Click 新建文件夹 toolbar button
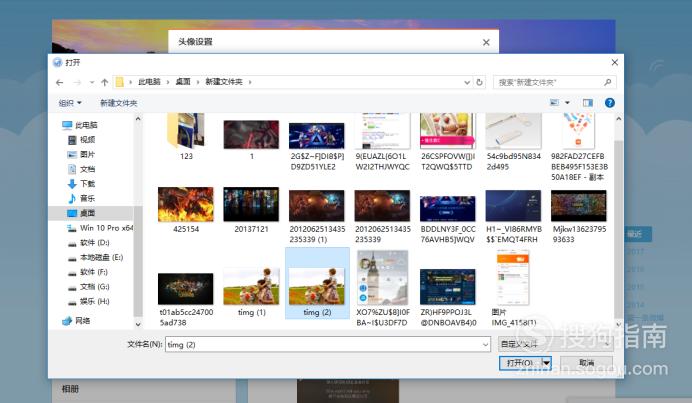The image size is (692, 403). click(119, 103)
